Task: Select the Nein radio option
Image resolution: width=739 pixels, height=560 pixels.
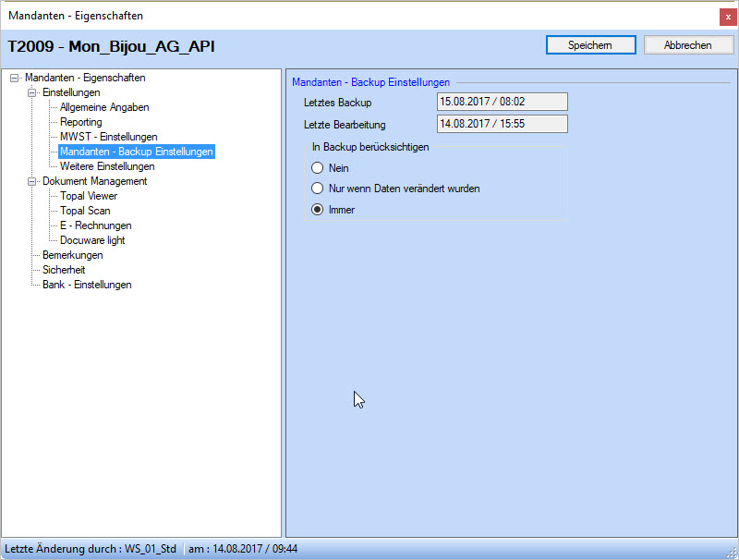Action: click(318, 168)
